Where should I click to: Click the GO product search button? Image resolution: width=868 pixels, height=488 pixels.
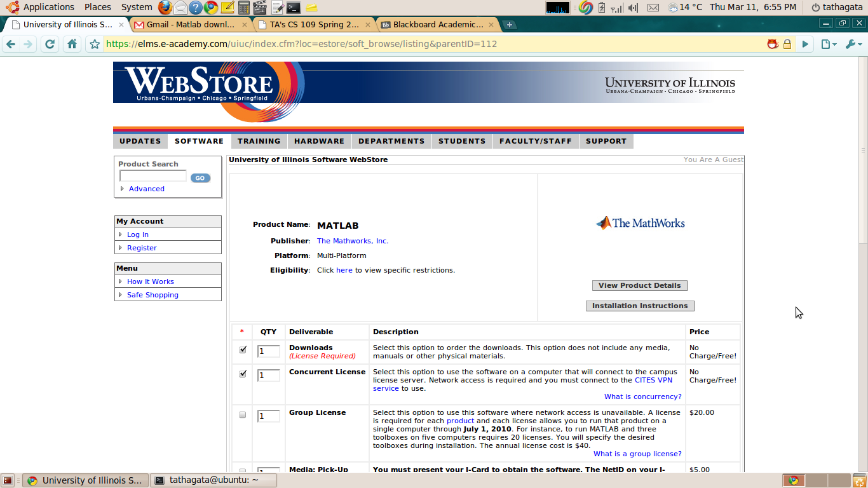(200, 178)
